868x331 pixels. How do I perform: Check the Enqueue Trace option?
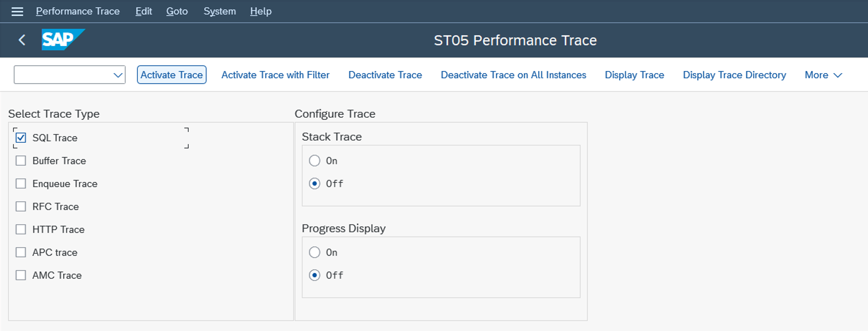[21, 183]
